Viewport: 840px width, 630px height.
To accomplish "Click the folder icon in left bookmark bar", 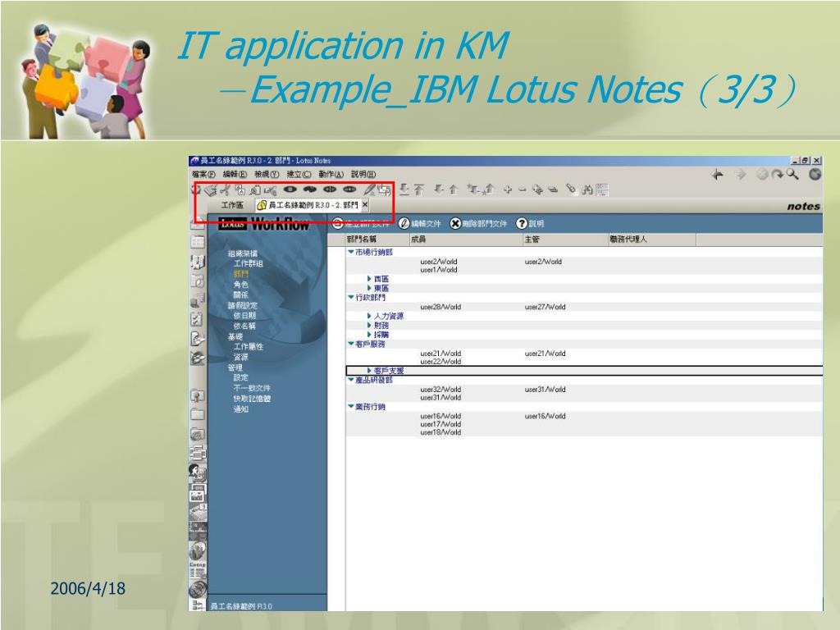I will 197,414.
